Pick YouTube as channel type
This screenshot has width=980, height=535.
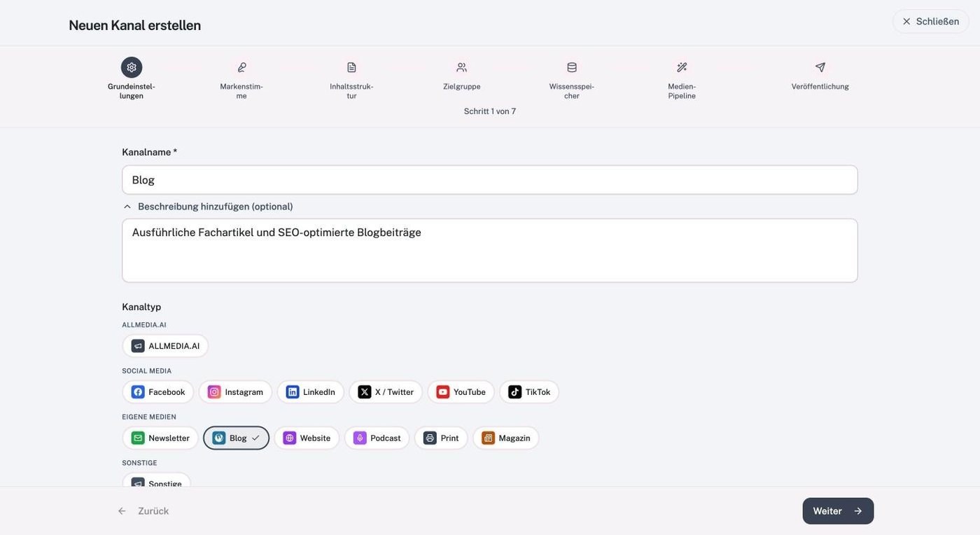tap(461, 392)
